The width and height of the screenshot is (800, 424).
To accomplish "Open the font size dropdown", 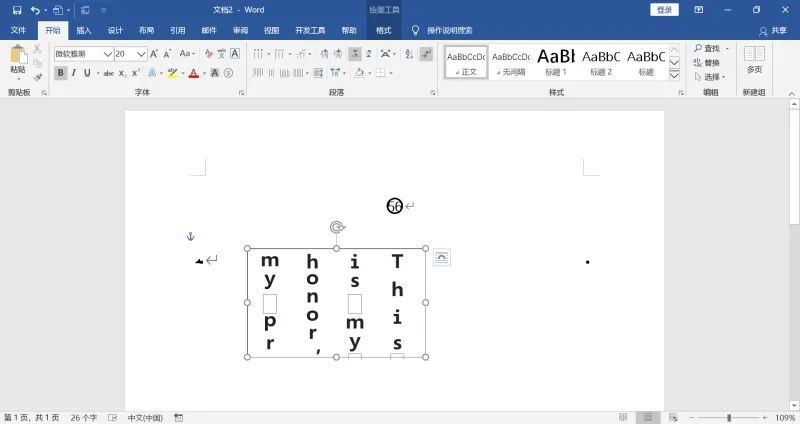I will point(141,54).
